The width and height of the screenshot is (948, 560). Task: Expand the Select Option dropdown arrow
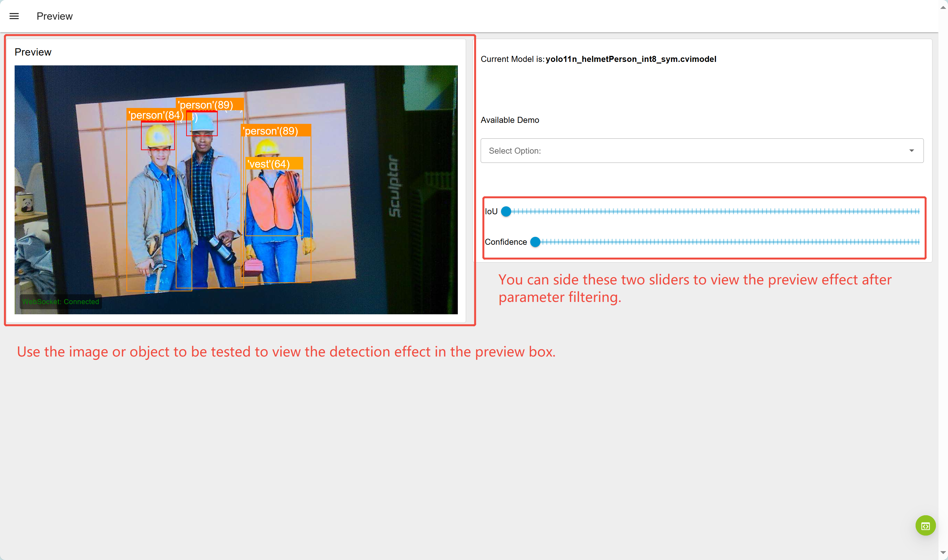click(x=911, y=150)
